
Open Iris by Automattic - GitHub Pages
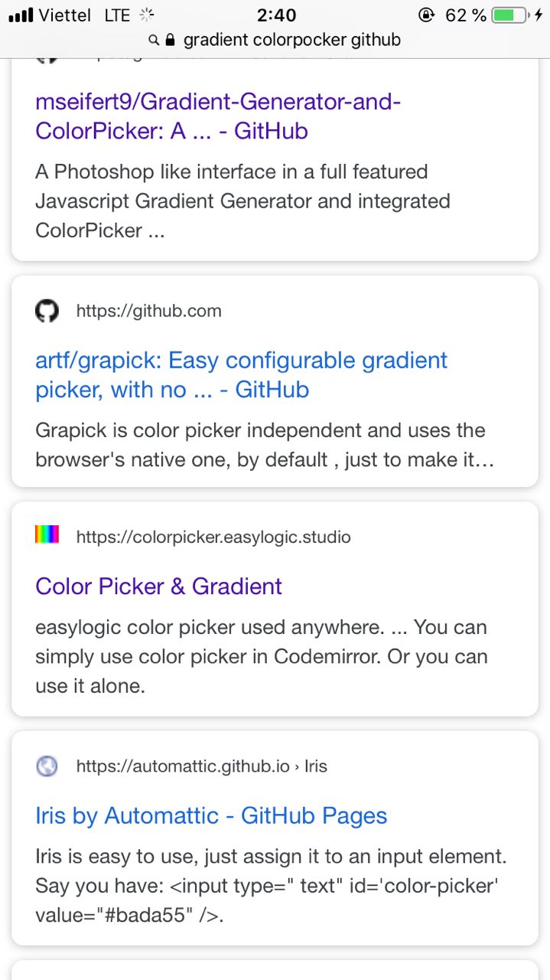tap(211, 816)
